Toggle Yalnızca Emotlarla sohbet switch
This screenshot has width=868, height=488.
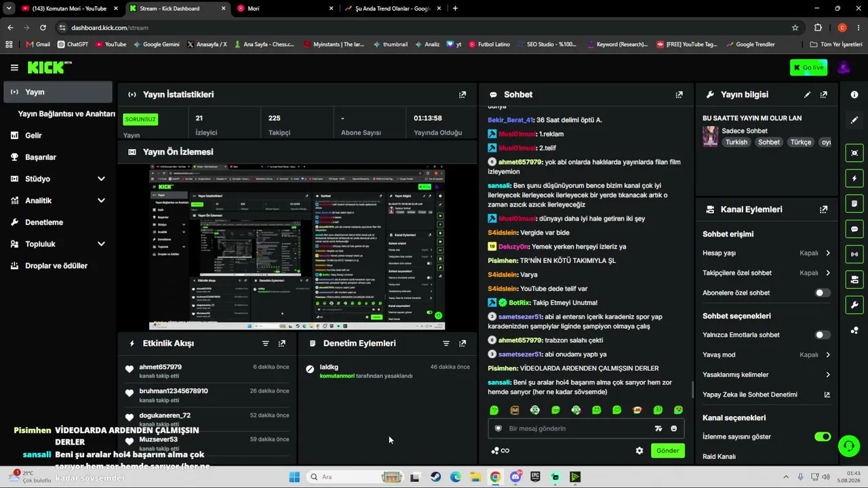(x=822, y=335)
